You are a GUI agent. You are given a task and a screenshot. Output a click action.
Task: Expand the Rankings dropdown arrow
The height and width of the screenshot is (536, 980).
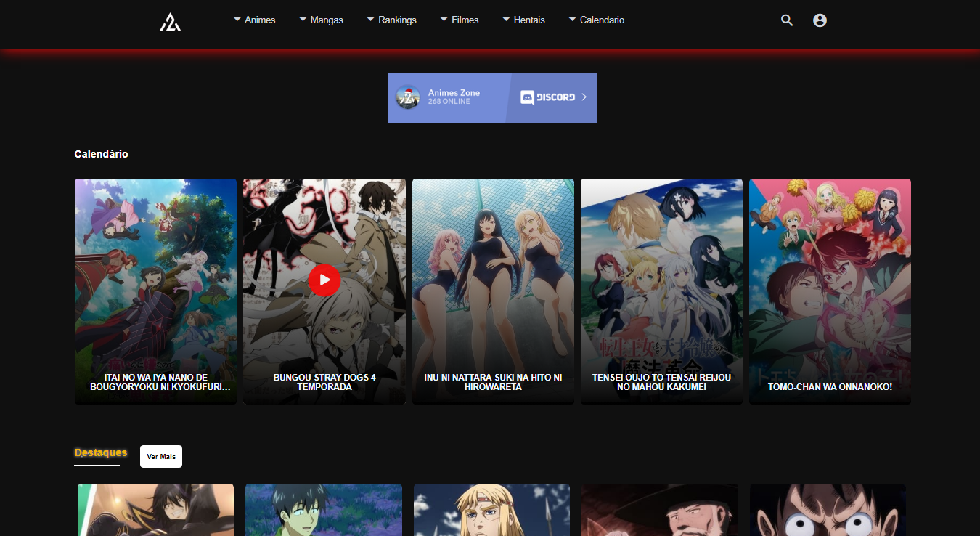click(370, 20)
